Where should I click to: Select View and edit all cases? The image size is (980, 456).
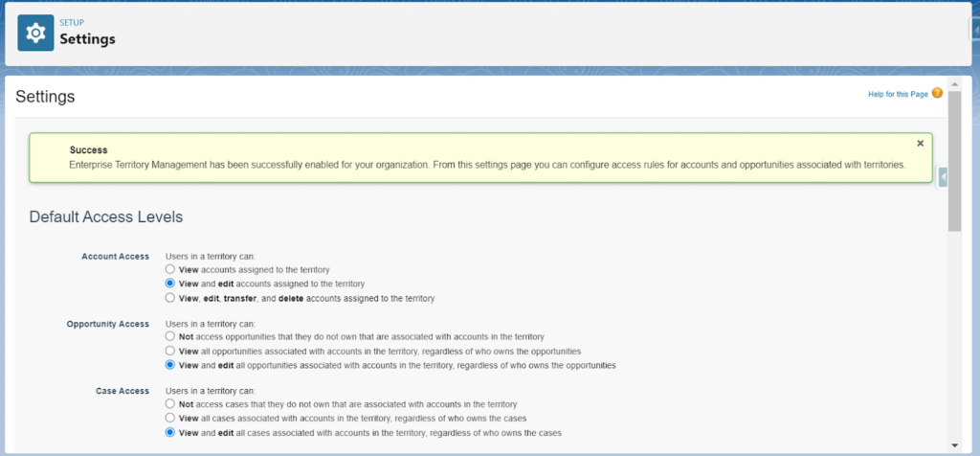click(170, 433)
